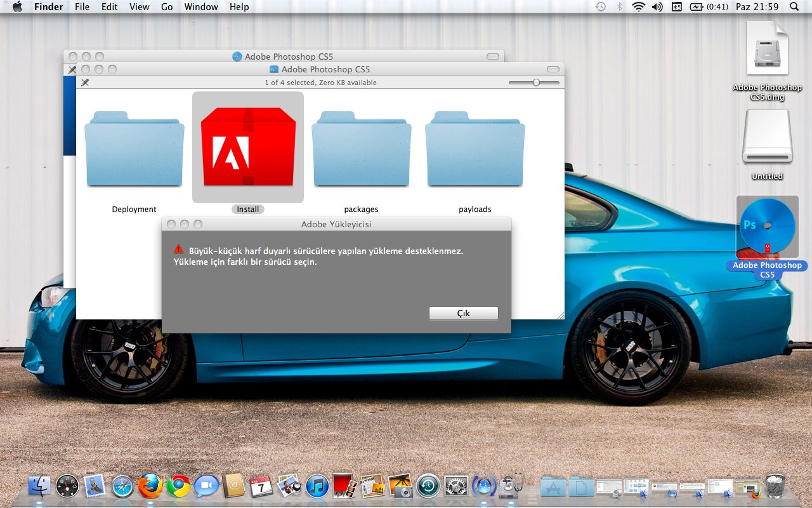Viewport: 812px width, 508px height.
Task: Select the Deployment folder
Action: 134,149
